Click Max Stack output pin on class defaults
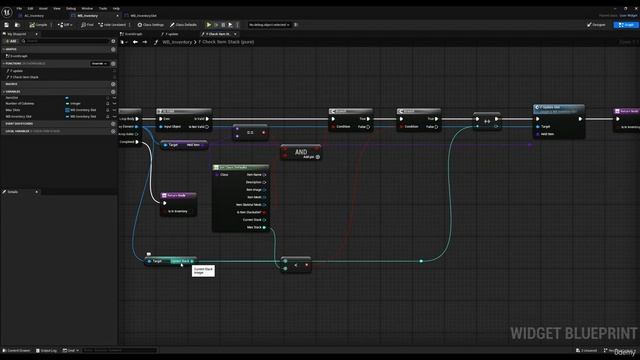This screenshot has height=360, width=640. [x=264, y=227]
